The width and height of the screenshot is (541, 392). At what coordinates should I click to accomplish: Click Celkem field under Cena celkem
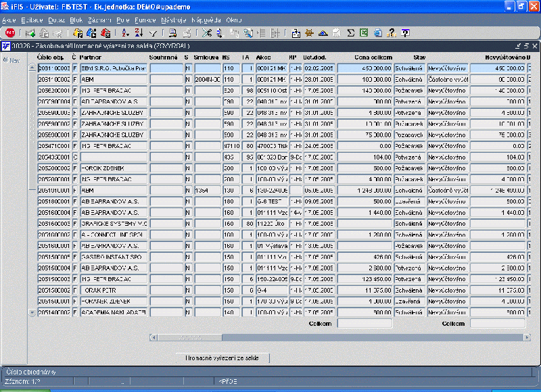pos(364,323)
